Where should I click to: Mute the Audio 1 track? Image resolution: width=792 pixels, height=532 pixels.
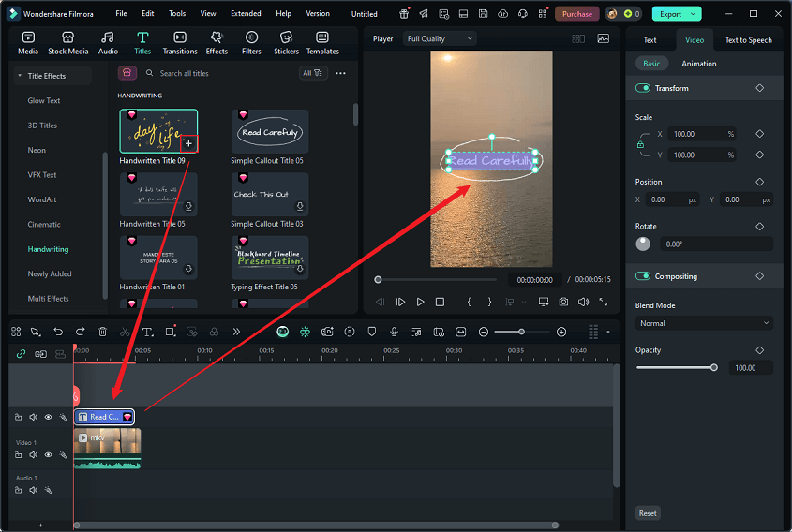(x=34, y=490)
